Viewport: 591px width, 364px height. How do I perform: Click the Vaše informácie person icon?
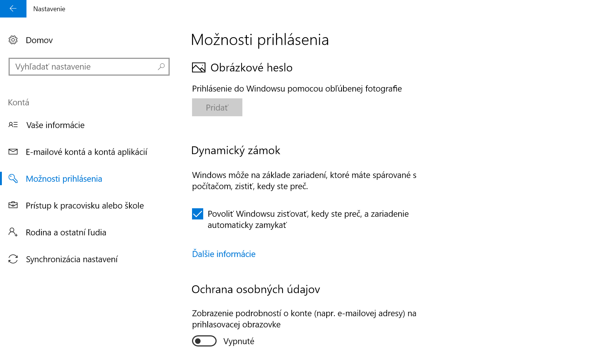13,125
